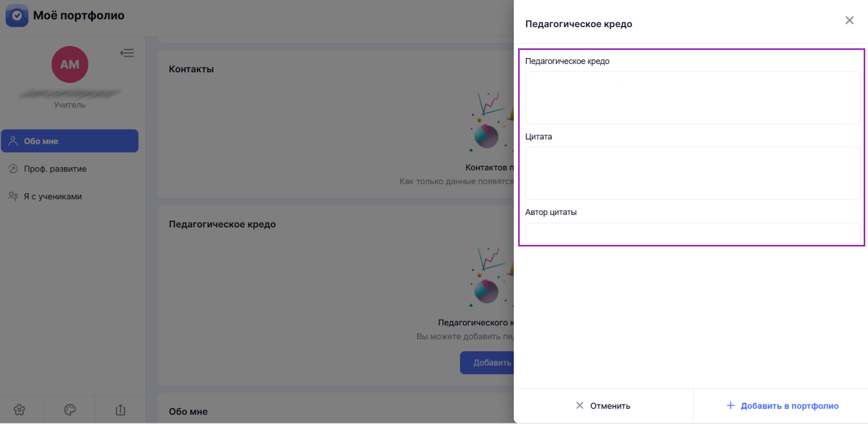Viewport: 868px width, 424px height.
Task: Click the AM avatar circle
Action: point(70,65)
